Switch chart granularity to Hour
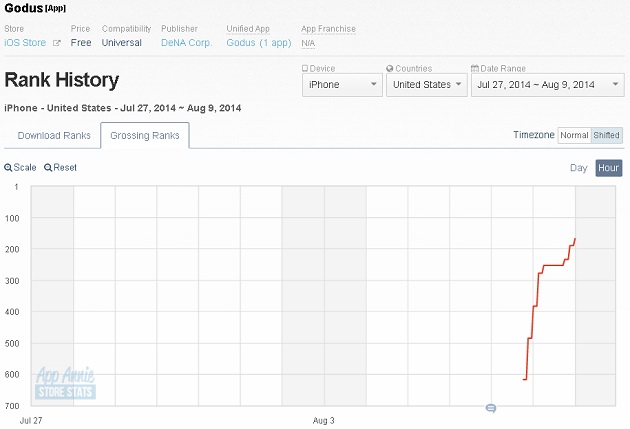This screenshot has height=429, width=630. click(x=609, y=168)
